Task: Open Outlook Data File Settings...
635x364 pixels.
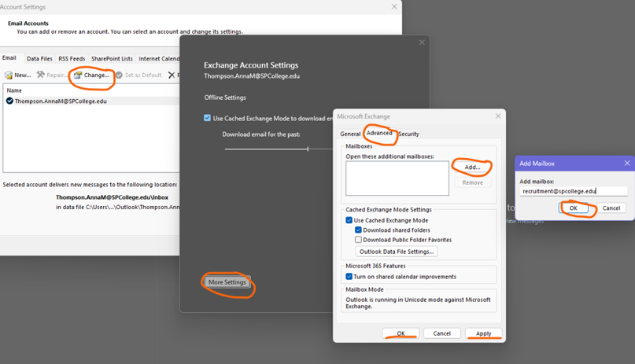Action: tap(397, 251)
